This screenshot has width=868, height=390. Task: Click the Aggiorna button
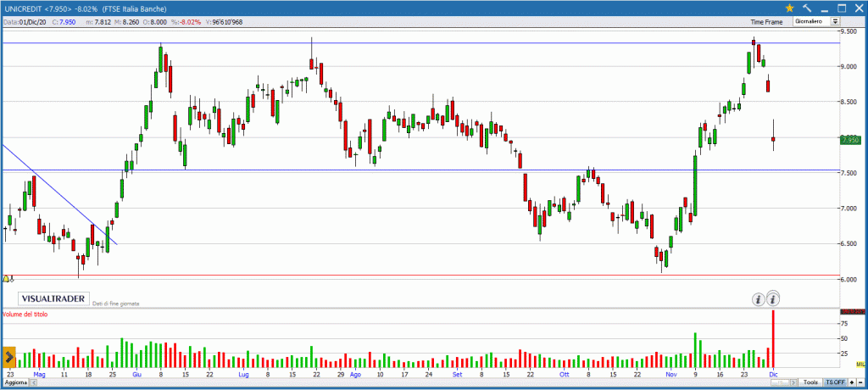(14, 383)
